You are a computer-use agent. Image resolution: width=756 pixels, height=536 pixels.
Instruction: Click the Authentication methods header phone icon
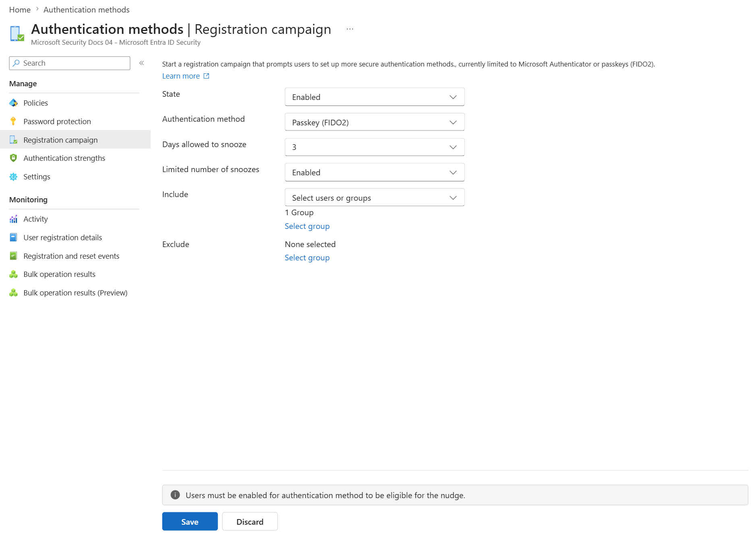17,33
